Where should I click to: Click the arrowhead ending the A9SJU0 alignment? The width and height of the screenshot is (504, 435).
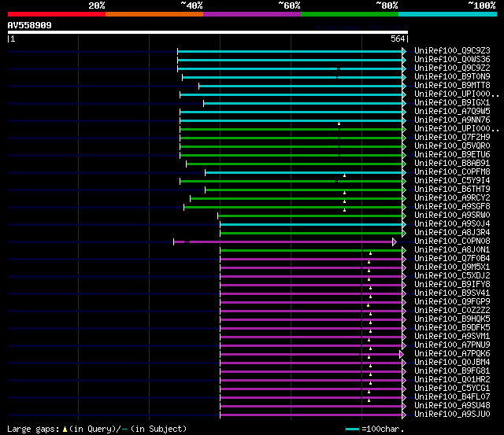(404, 415)
